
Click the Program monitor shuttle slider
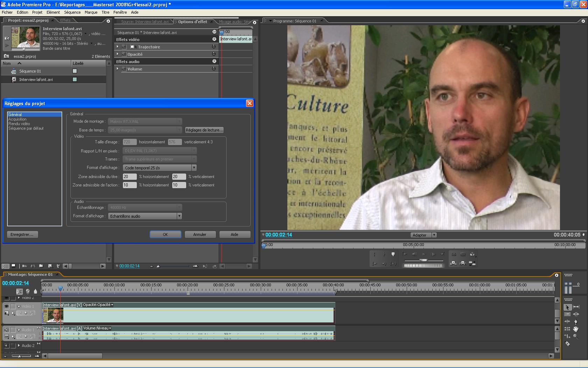423,260
